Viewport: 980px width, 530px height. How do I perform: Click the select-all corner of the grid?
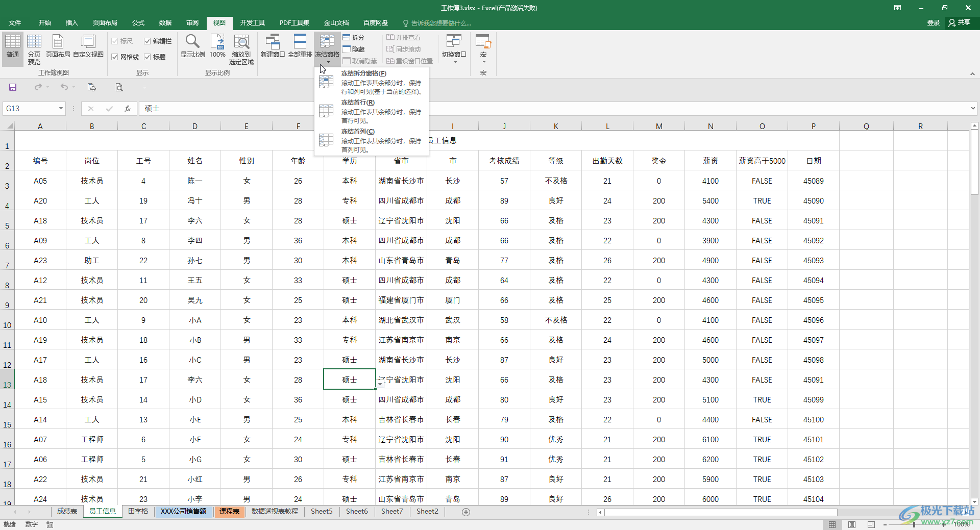point(9,126)
